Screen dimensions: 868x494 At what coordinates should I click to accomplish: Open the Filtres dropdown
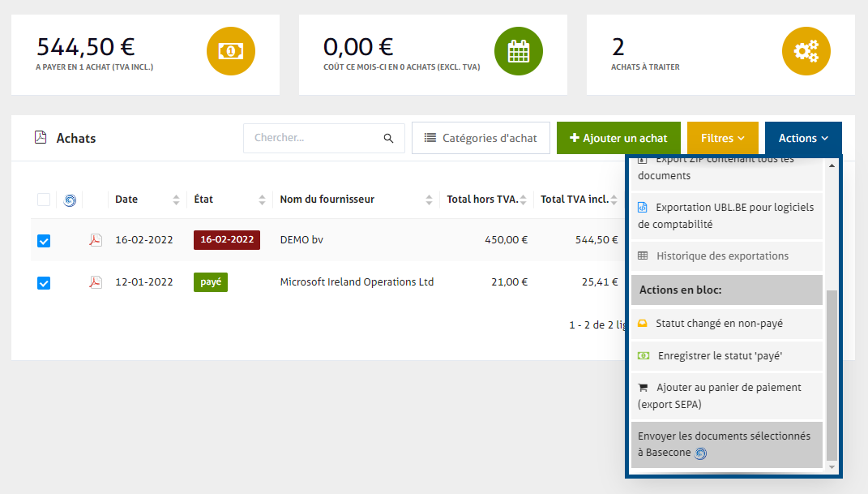point(723,138)
